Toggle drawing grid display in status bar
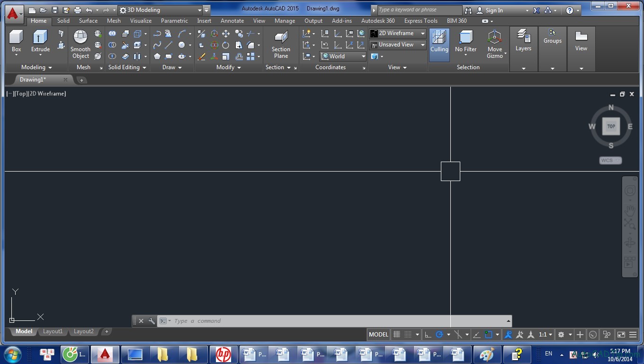This screenshot has width=644, height=364. pyautogui.click(x=397, y=335)
